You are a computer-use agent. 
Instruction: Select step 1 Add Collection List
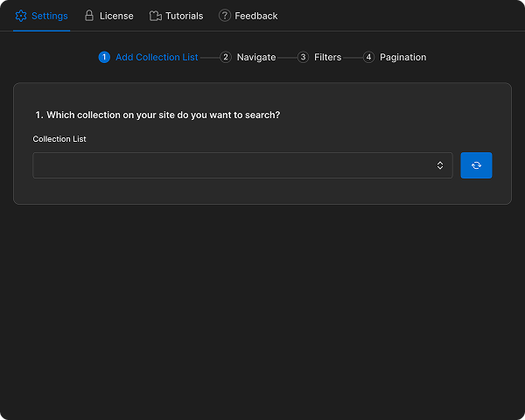[149, 57]
